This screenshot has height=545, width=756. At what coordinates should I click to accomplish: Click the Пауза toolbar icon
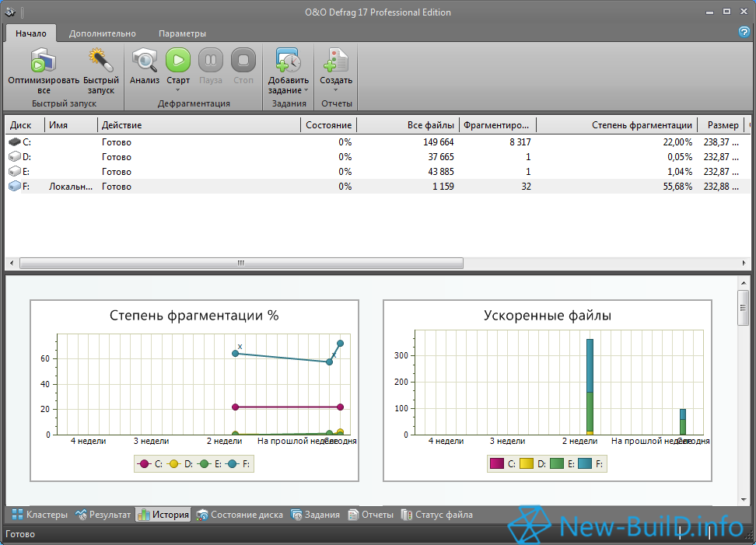(x=211, y=60)
